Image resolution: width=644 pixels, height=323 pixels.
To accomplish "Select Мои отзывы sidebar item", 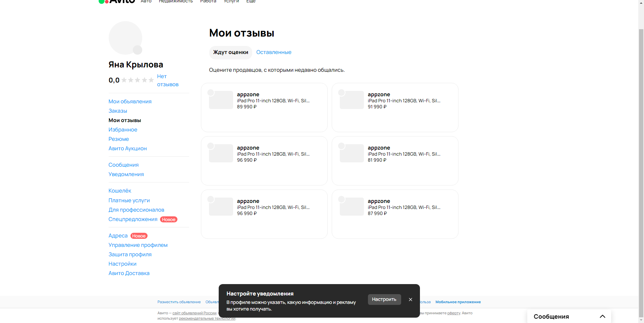I will coord(125,120).
